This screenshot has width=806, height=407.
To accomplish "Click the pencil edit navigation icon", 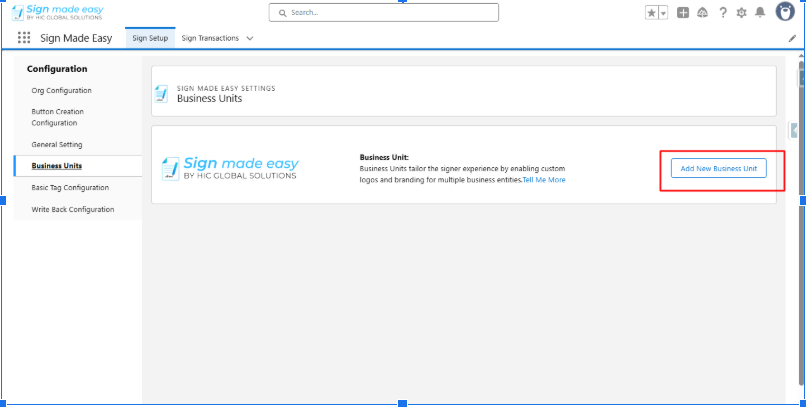I will [792, 38].
